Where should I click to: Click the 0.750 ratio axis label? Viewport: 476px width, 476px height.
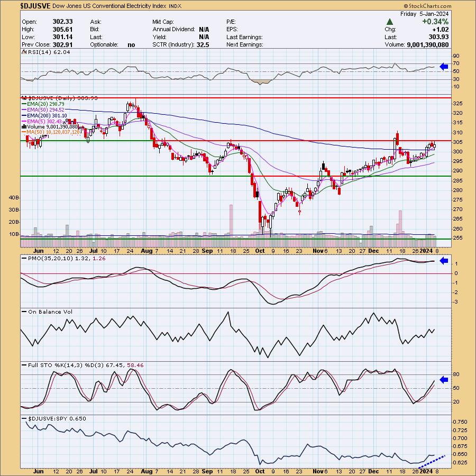(x=460, y=422)
